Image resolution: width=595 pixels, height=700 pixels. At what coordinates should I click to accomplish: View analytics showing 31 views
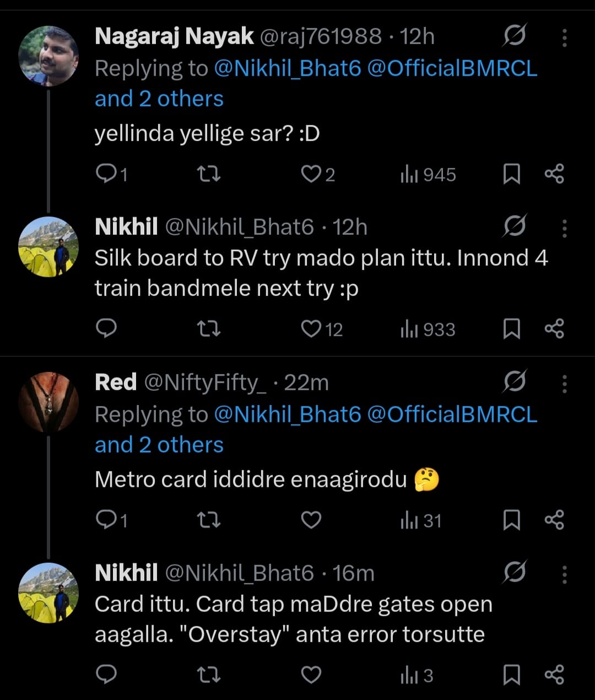pyautogui.click(x=421, y=520)
